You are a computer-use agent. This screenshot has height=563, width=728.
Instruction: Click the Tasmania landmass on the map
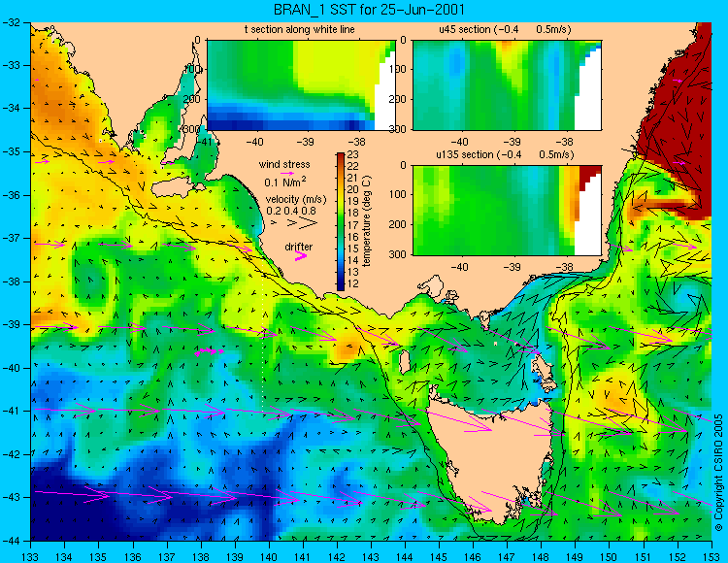(x=492, y=459)
